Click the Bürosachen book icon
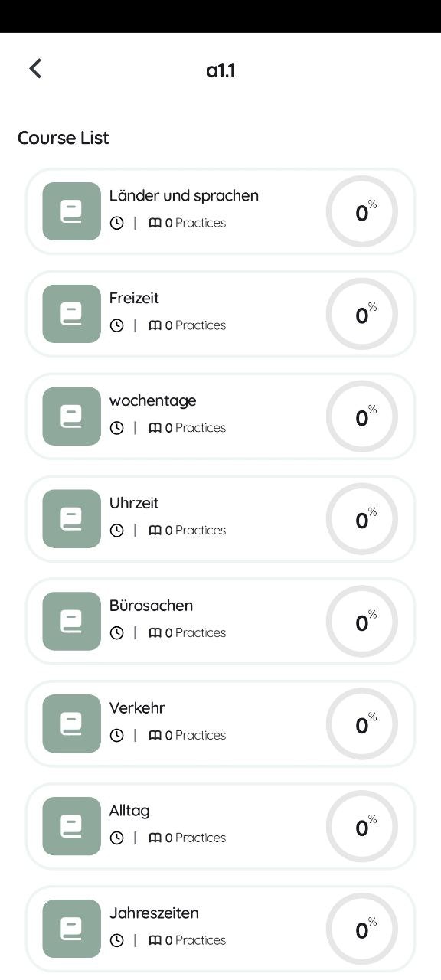This screenshot has width=441, height=980. [x=70, y=621]
